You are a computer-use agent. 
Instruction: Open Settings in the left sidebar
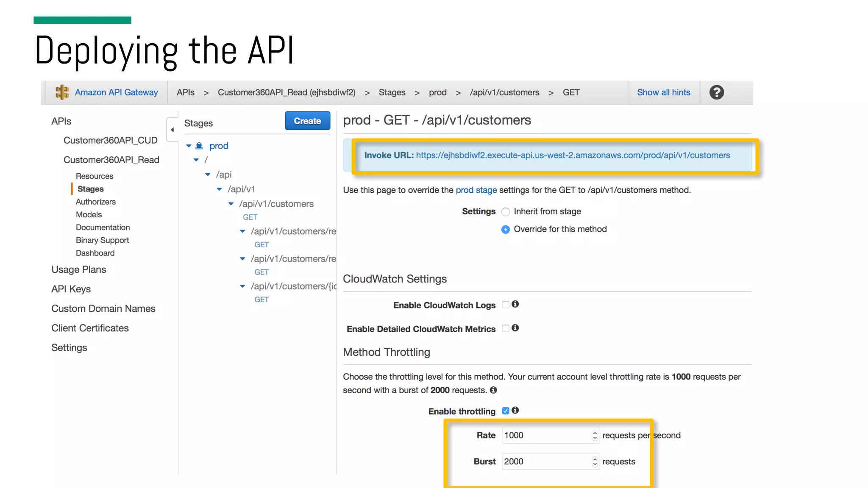tap(69, 347)
